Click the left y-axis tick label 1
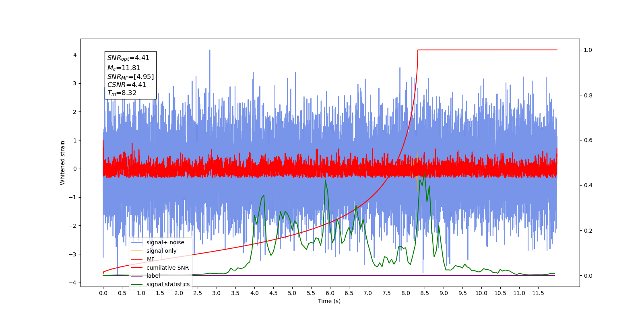 click(75, 140)
